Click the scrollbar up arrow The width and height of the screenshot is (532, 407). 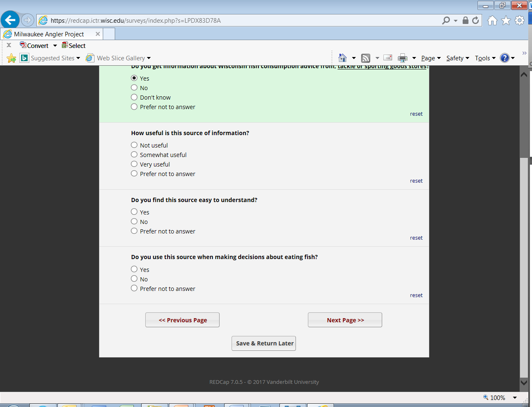(524, 75)
